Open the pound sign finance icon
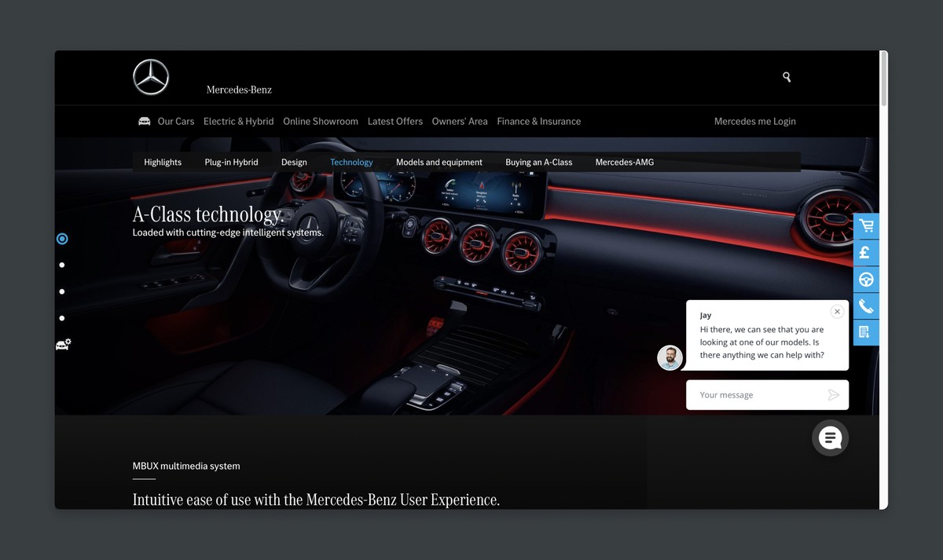943x560 pixels. click(x=866, y=253)
